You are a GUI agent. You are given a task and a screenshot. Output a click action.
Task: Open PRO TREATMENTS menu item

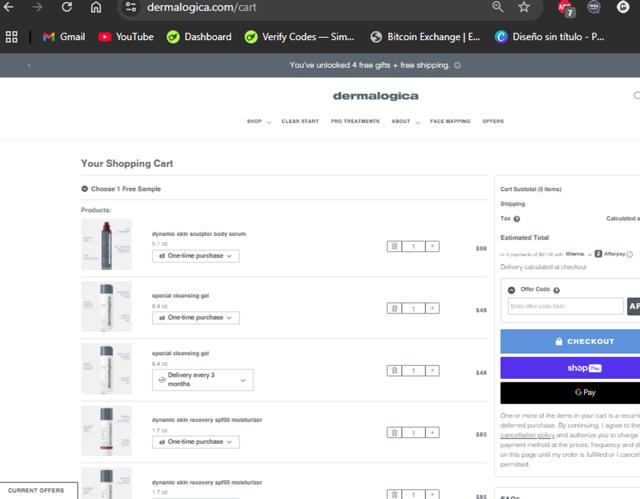coord(355,121)
